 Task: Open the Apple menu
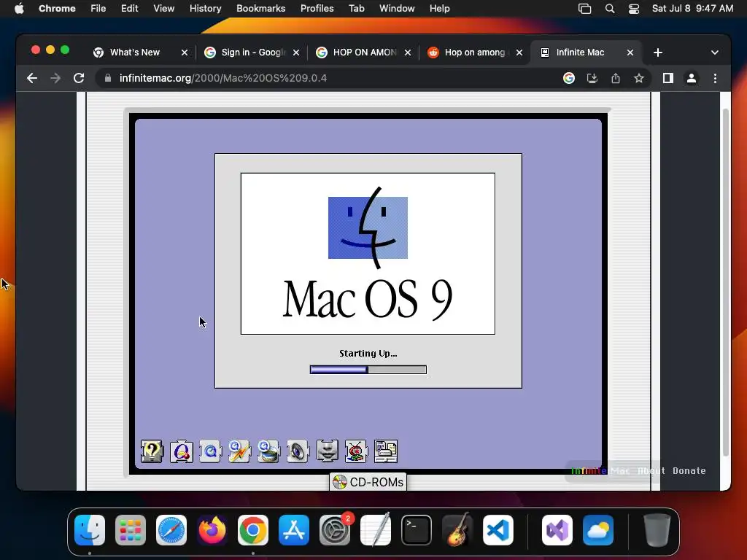19,9
